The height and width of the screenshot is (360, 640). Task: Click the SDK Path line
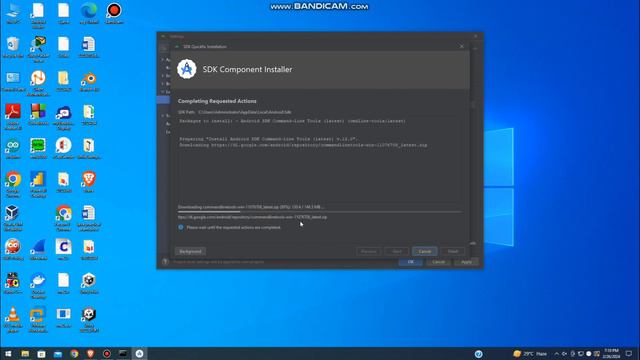(x=235, y=112)
